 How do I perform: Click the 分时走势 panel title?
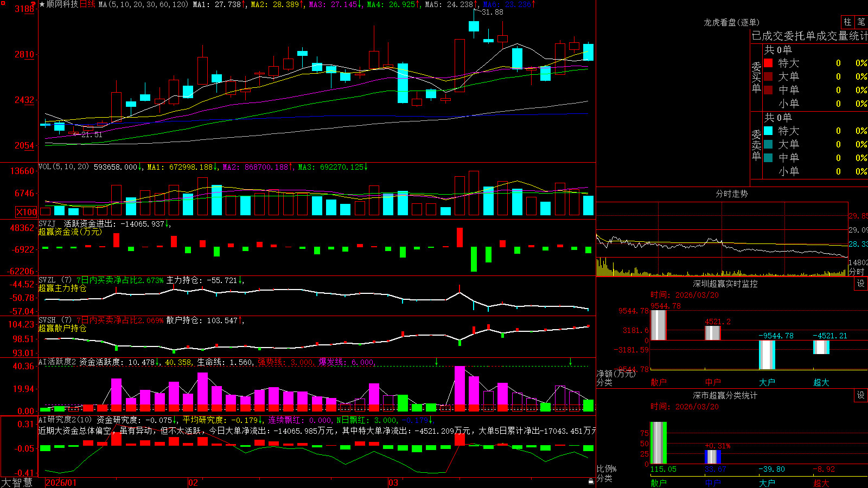click(731, 194)
